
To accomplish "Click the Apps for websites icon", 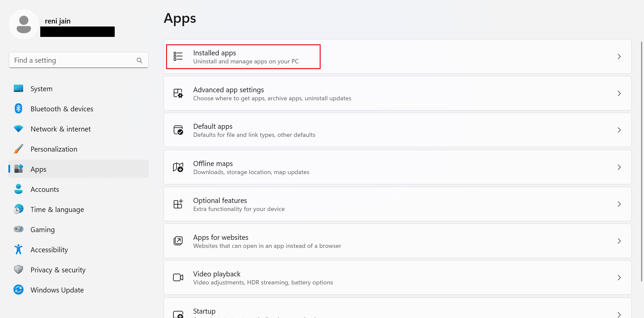I will coord(178,241).
